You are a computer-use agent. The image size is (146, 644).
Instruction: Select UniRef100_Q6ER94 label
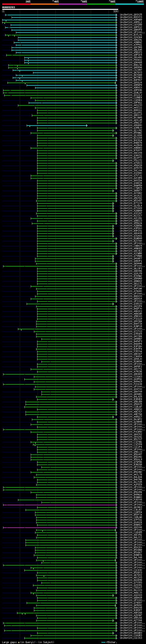(131, 67)
